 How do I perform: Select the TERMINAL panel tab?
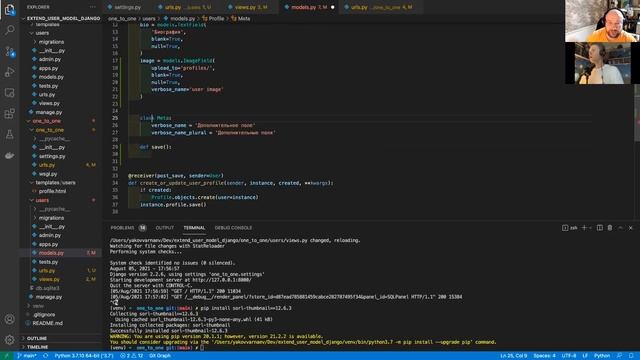(x=194, y=228)
